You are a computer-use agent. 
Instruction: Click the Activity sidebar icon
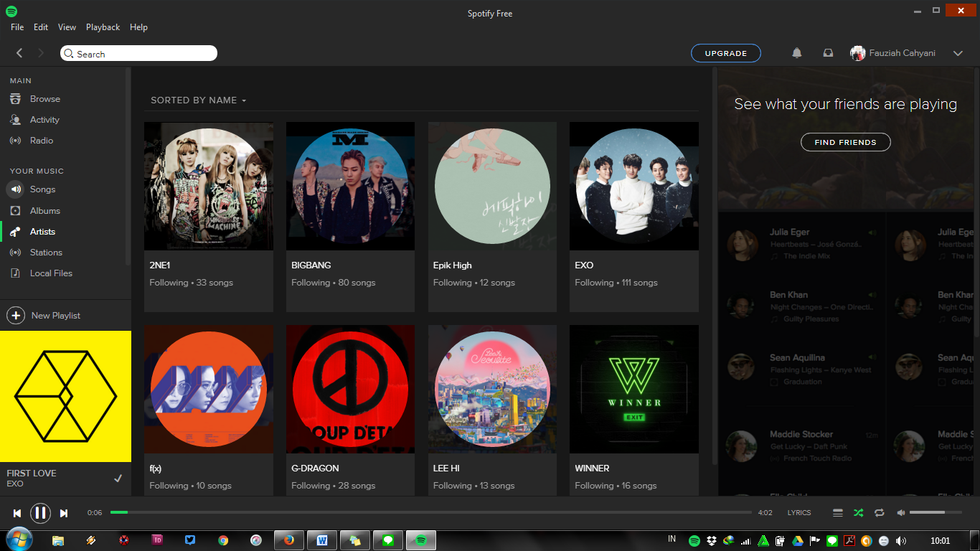pyautogui.click(x=15, y=120)
